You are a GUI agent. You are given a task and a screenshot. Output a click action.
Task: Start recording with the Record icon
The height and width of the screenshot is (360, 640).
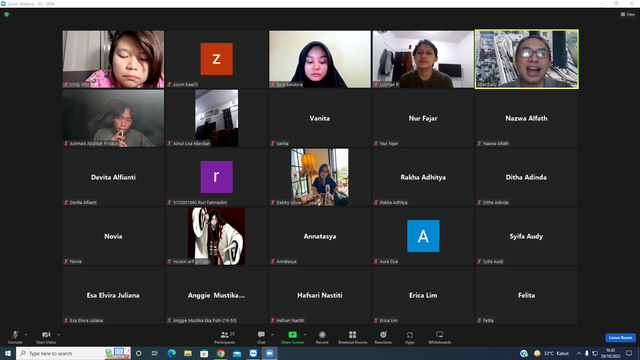click(322, 335)
